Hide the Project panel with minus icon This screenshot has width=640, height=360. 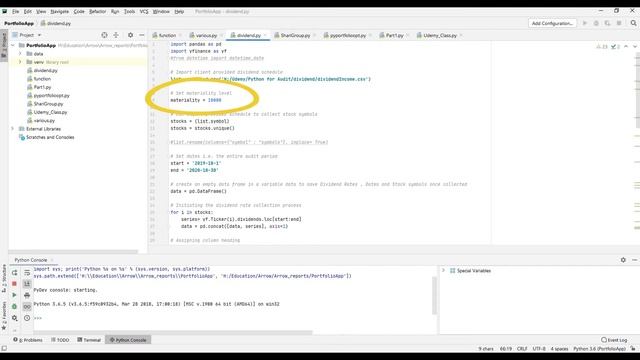pos(142,35)
